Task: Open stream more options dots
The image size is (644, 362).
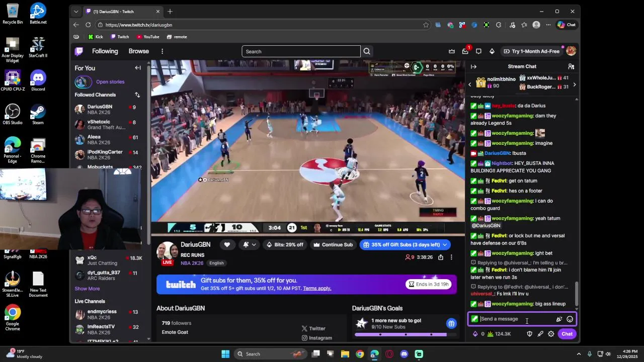Action: click(451, 257)
